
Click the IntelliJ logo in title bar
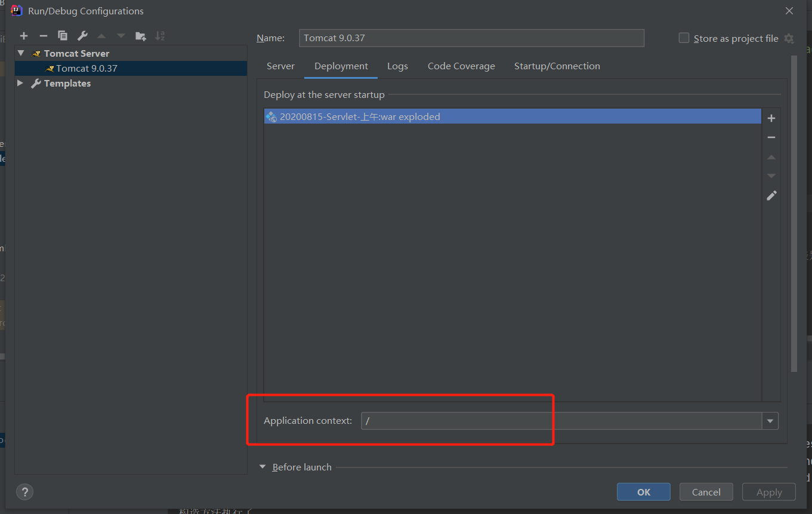pos(17,11)
